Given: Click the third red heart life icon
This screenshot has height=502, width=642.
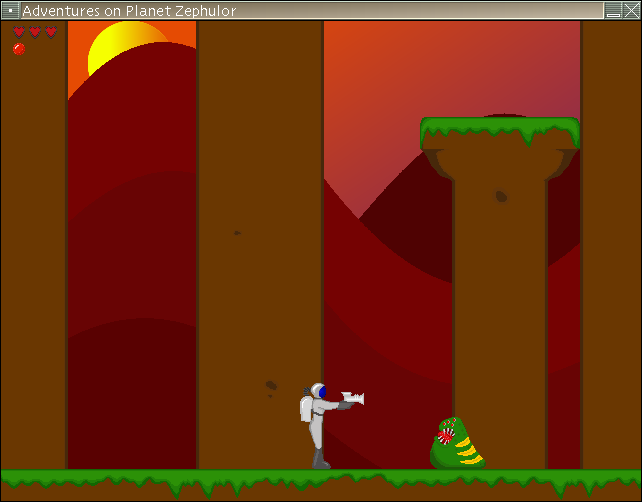Looking at the screenshot, I should [51, 32].
